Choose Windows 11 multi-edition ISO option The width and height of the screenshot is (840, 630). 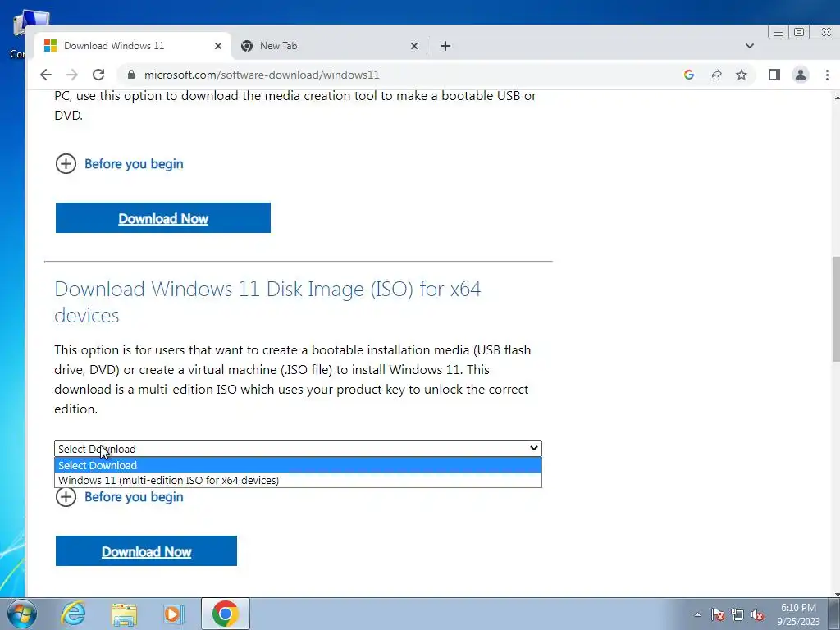click(298, 480)
